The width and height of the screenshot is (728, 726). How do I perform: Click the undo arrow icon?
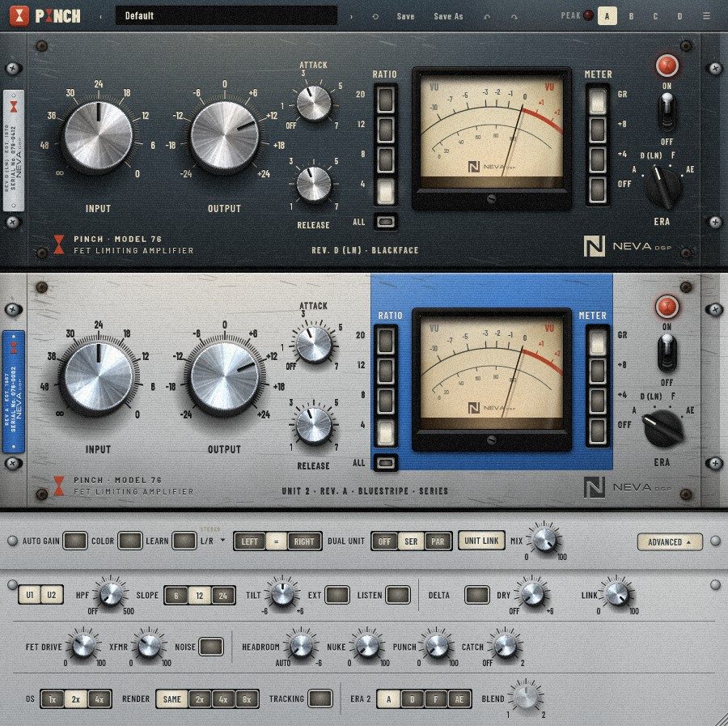point(487,17)
